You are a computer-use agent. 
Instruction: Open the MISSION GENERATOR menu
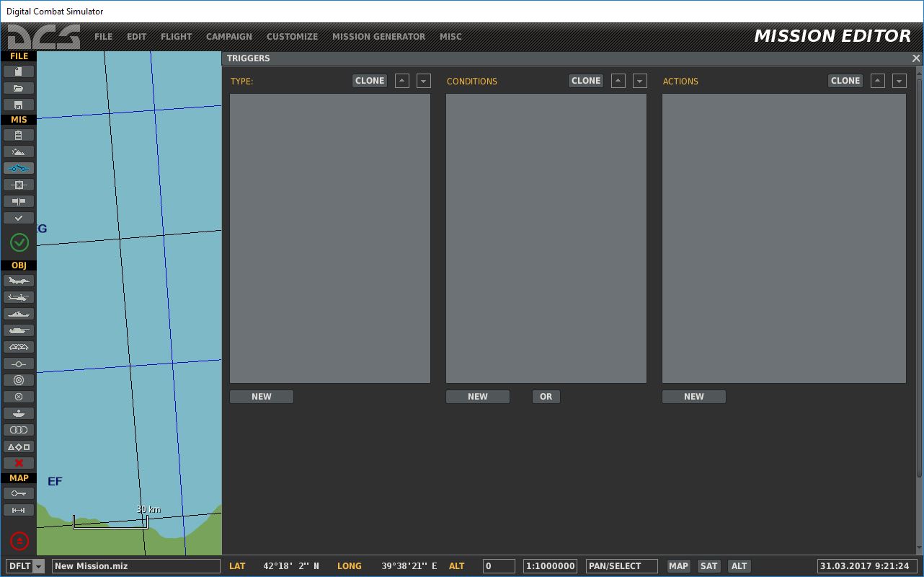(379, 36)
